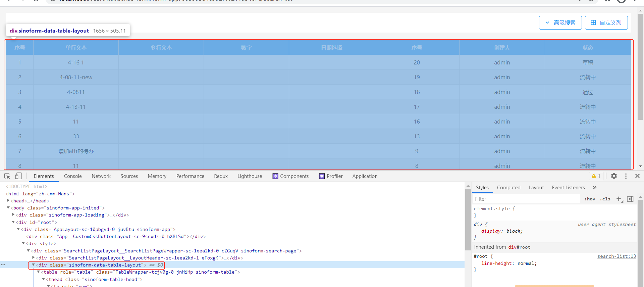Click the warning count badge
The height and width of the screenshot is (287, 644).
tap(596, 176)
